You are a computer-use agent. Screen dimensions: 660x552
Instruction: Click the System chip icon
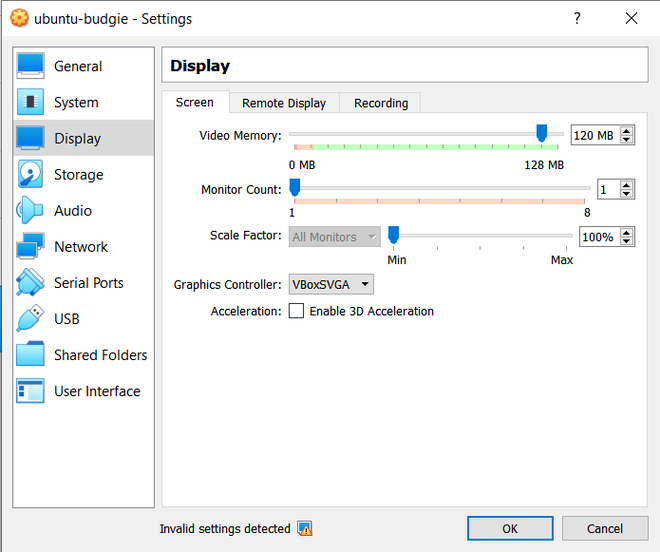[x=30, y=102]
